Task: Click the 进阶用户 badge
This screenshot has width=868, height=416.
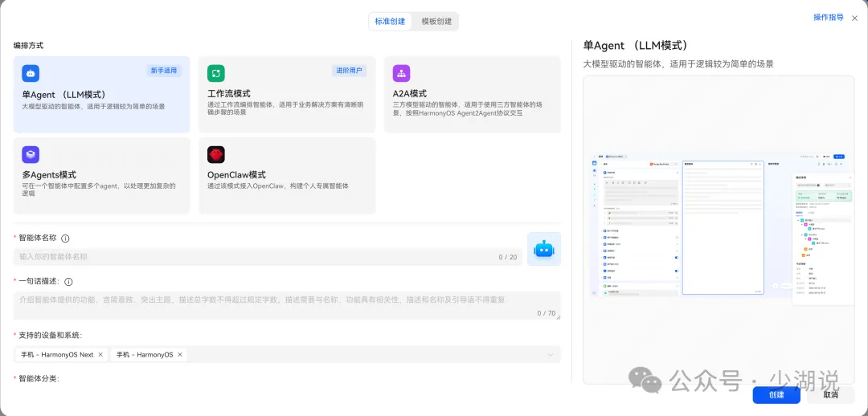Action: pos(350,70)
